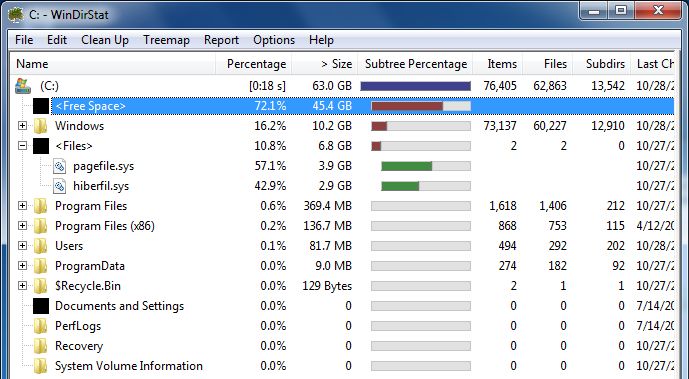Click the C: blue subtree percentage bar
This screenshot has height=379, width=689.
point(415,86)
